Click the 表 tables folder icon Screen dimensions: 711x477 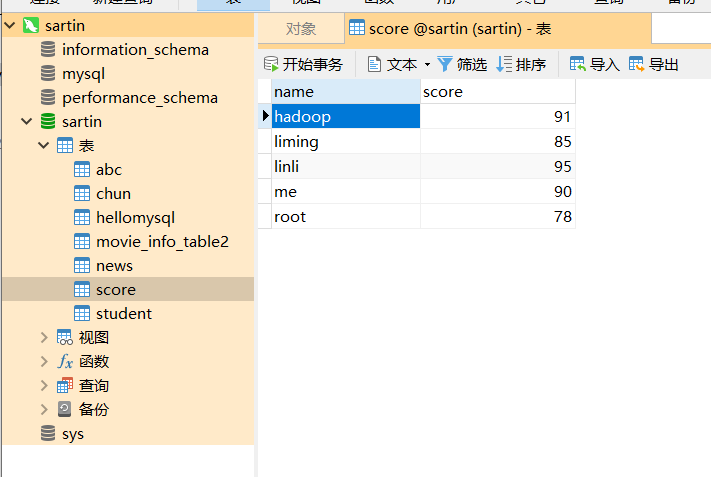65,146
